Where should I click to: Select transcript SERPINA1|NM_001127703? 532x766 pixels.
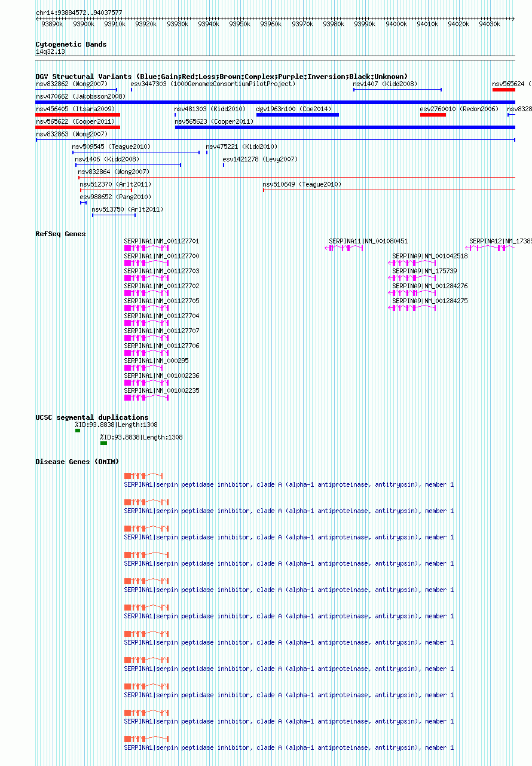pyautogui.click(x=161, y=271)
